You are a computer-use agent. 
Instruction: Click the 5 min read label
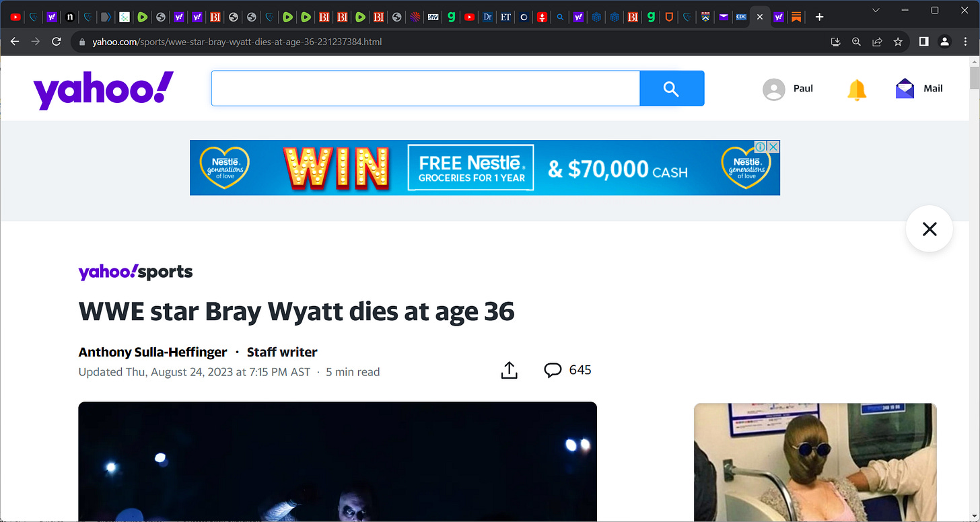click(x=353, y=372)
